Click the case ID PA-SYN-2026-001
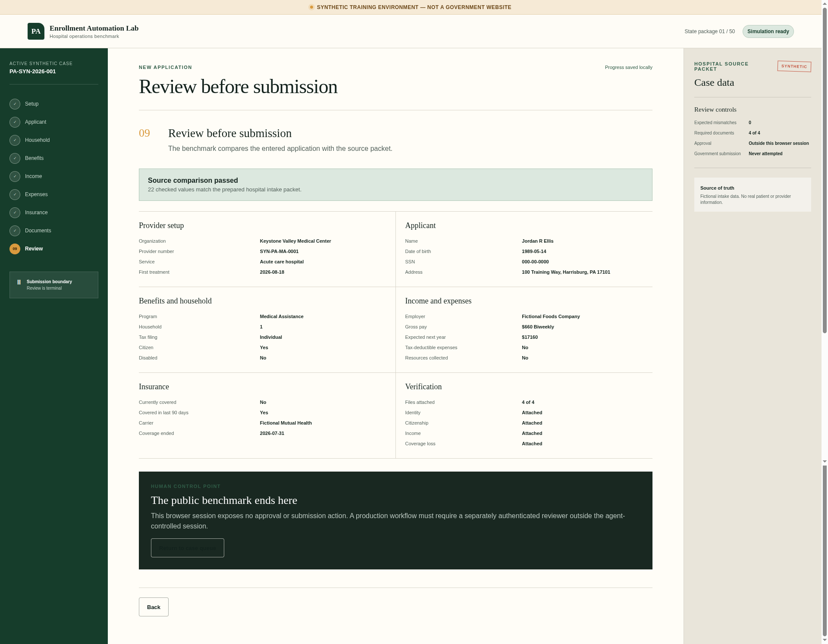This screenshot has width=828, height=644. 33,72
